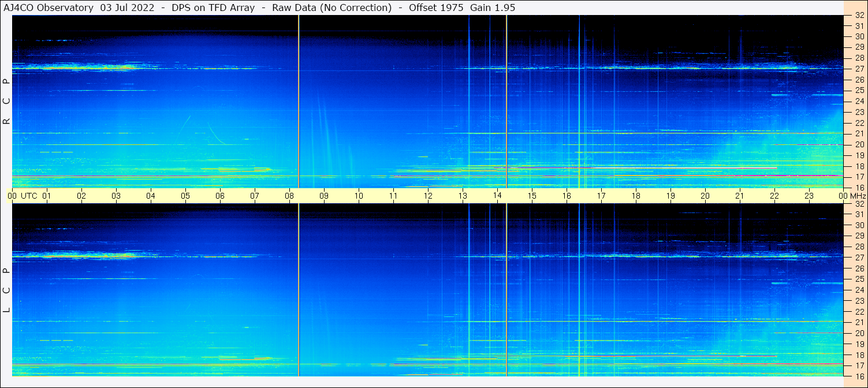Select hour 18 on the UTC time axis
868x388 pixels.
pyautogui.click(x=636, y=196)
